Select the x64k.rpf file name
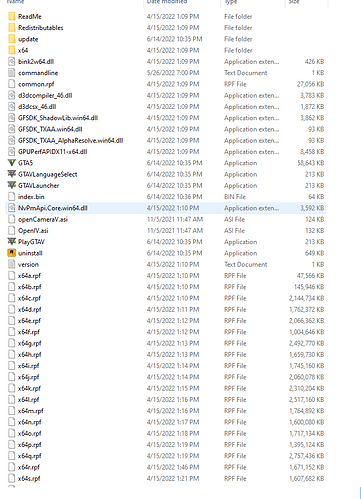The width and height of the screenshot is (361, 499). (29, 388)
